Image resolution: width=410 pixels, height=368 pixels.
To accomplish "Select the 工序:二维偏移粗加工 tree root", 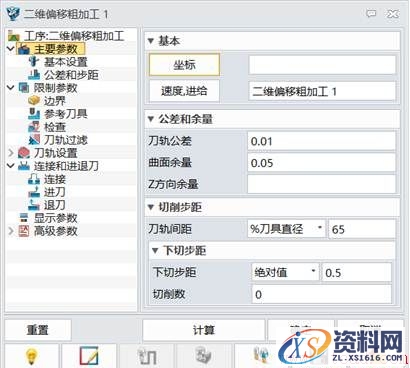I will coord(74,36).
